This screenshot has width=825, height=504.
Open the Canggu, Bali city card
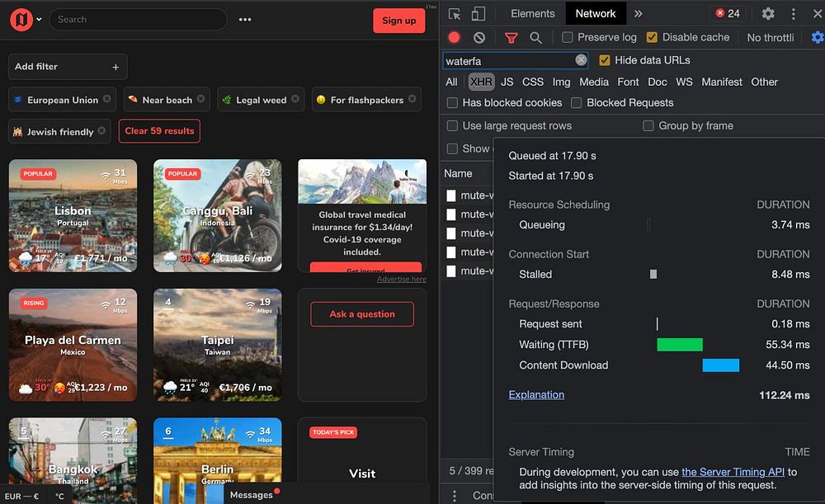[217, 215]
